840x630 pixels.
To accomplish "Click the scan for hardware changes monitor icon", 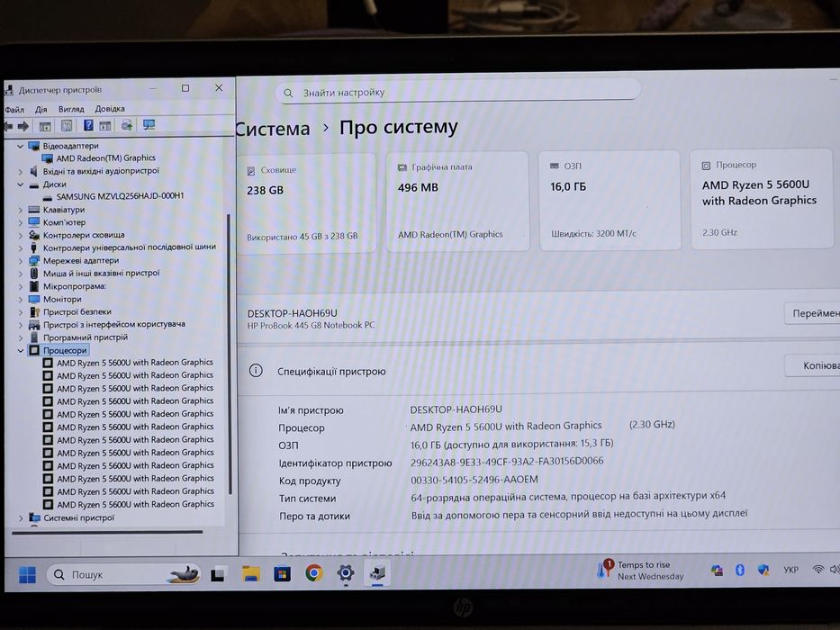I will pyautogui.click(x=149, y=125).
